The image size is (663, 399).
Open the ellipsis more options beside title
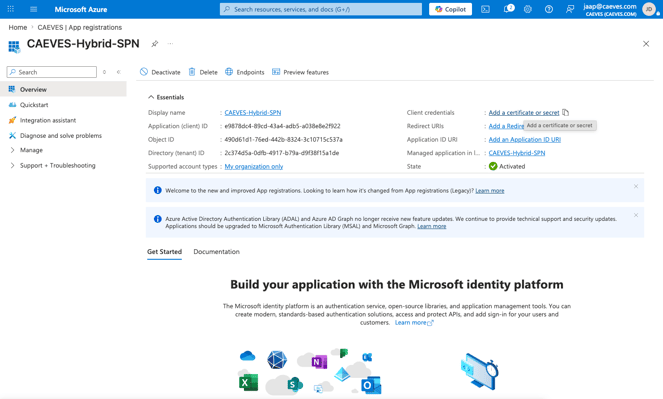point(170,44)
